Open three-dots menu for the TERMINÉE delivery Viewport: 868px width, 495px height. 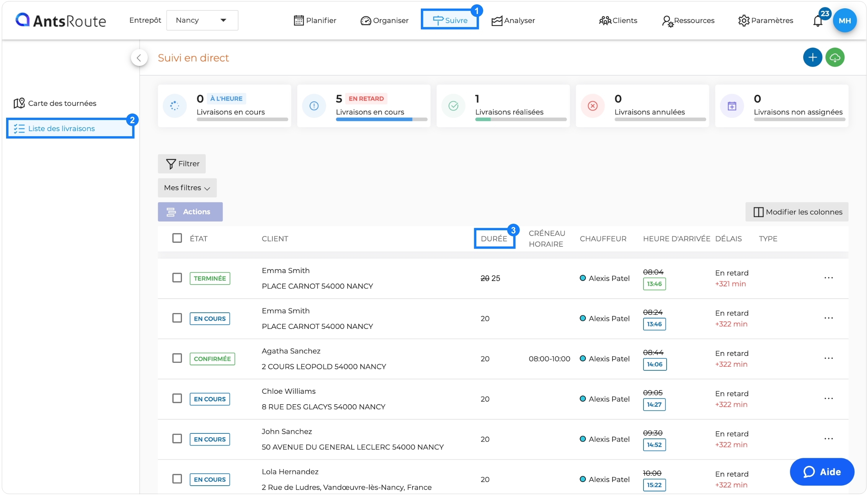828,278
